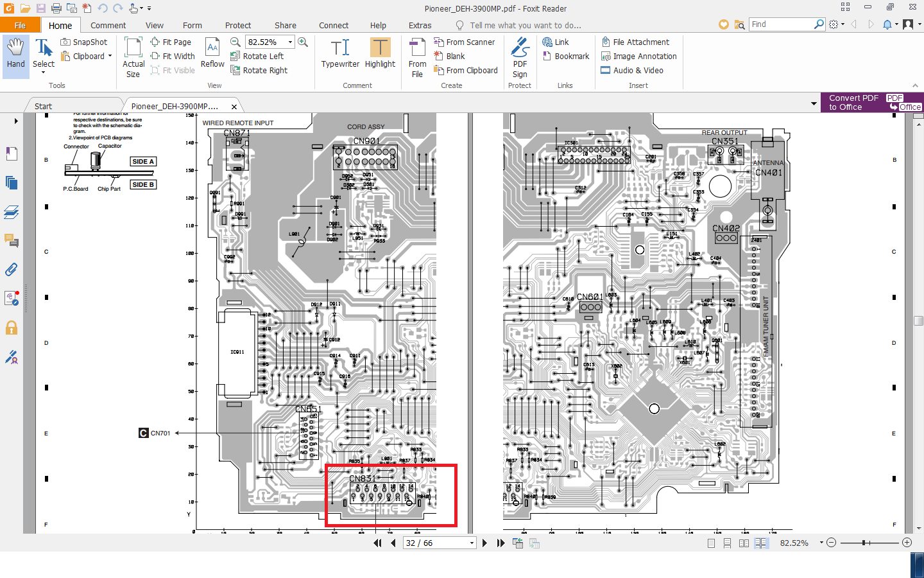This screenshot has width=924, height=578.
Task: Collapse the ribbon with the chevron
Action: (915, 85)
